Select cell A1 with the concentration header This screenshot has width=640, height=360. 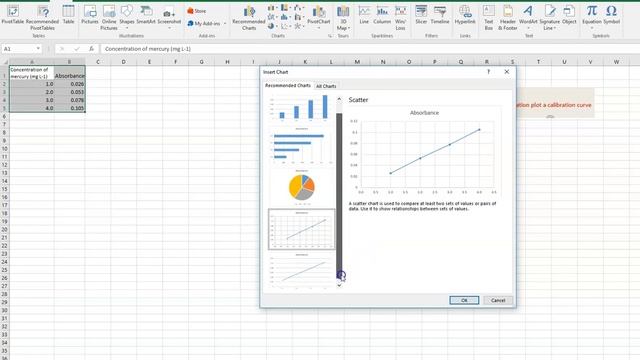[31, 73]
